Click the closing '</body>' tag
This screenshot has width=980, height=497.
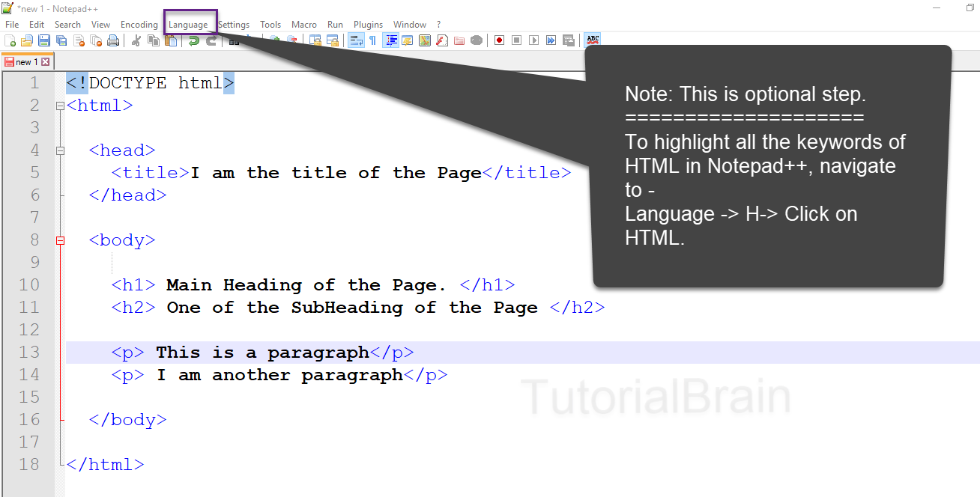click(127, 420)
